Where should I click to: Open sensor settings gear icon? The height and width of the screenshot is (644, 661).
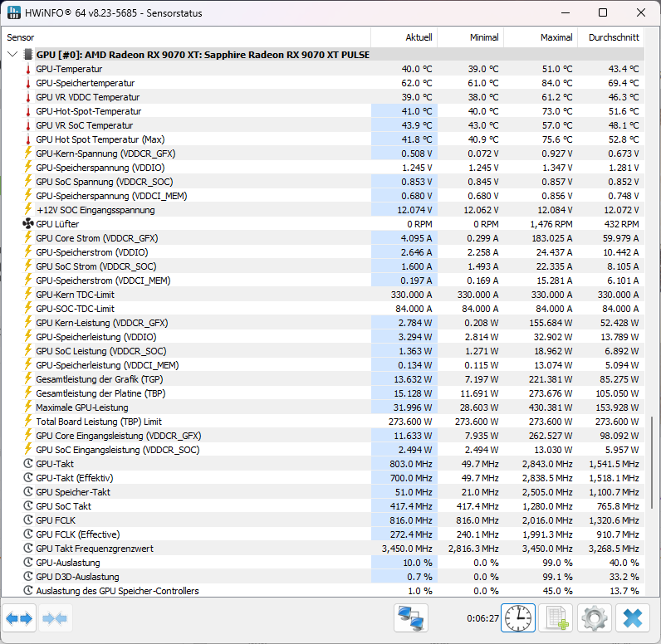[x=595, y=618]
